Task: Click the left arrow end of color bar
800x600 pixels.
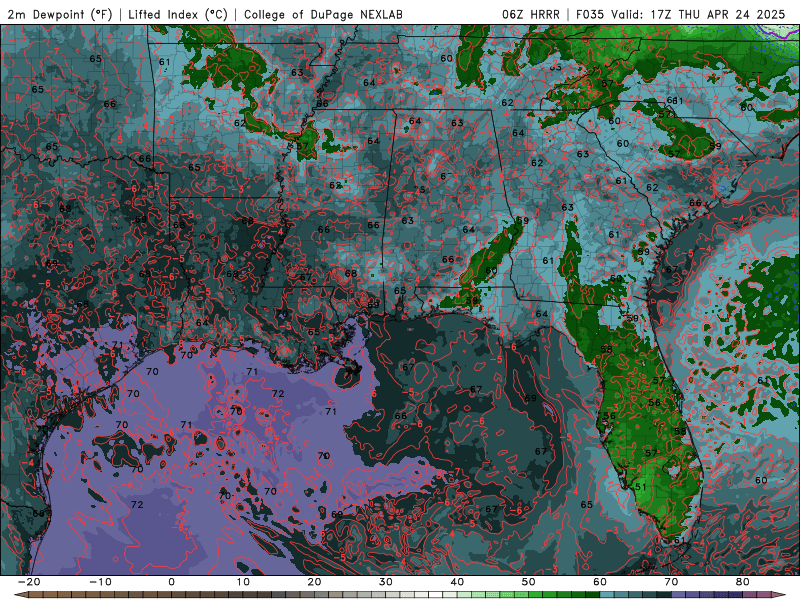Action: click(x=19, y=595)
